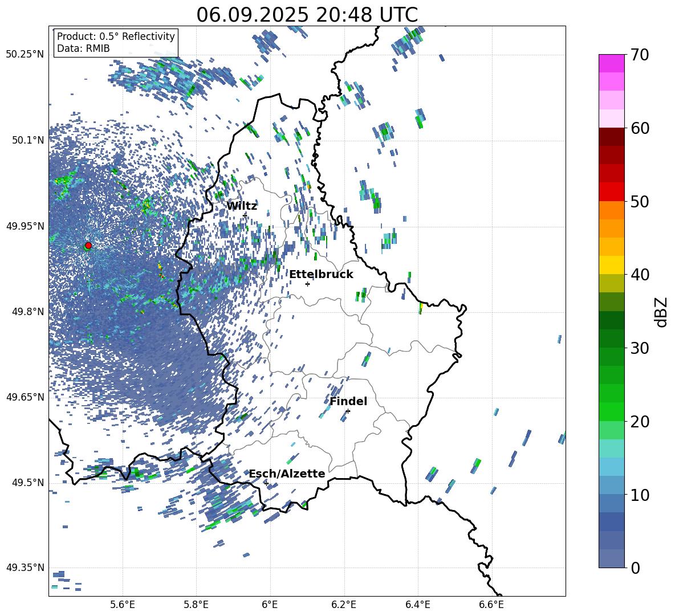Click the 6.4°E longitude label

pyautogui.click(x=418, y=605)
